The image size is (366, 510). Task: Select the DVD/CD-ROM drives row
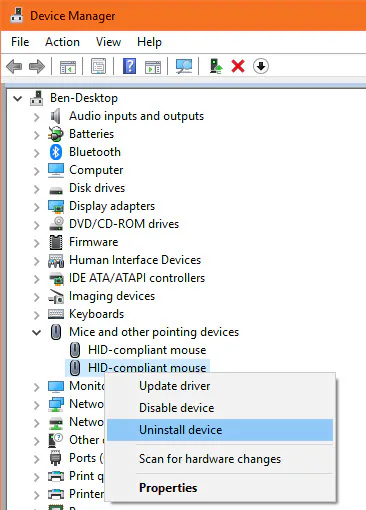coord(124,224)
